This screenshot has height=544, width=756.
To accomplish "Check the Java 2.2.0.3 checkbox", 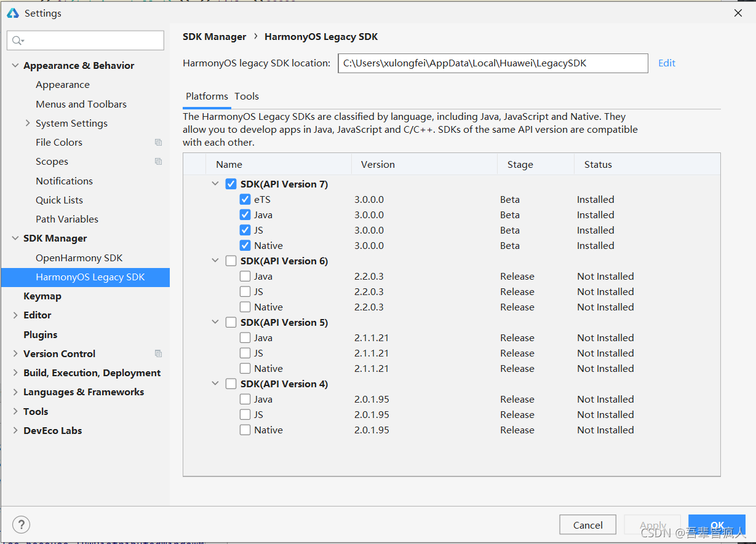I will tap(245, 277).
